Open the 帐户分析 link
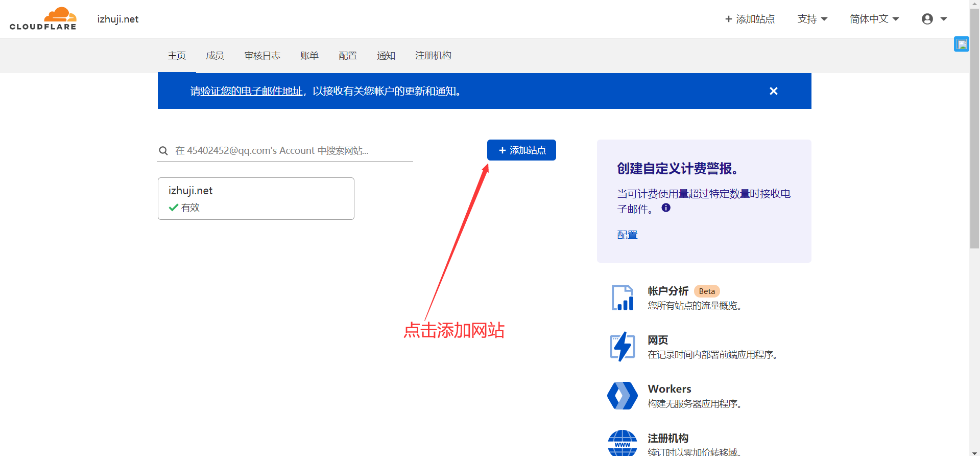 click(668, 291)
